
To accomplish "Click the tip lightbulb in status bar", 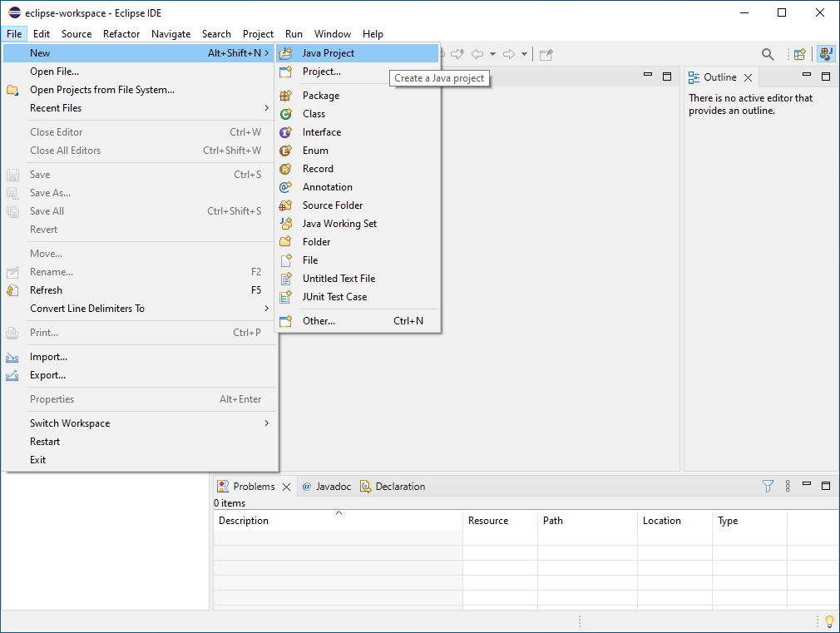I will tap(828, 621).
